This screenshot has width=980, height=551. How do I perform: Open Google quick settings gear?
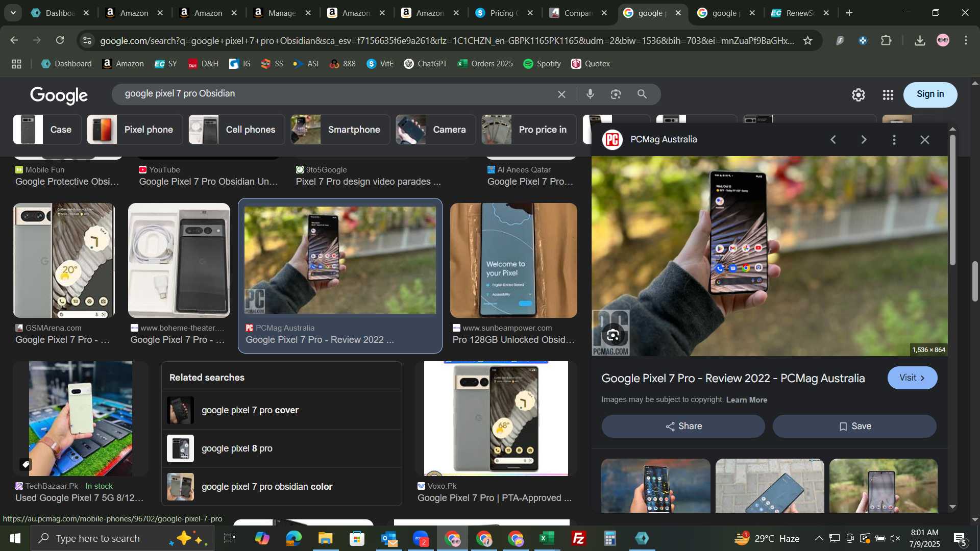859,95
